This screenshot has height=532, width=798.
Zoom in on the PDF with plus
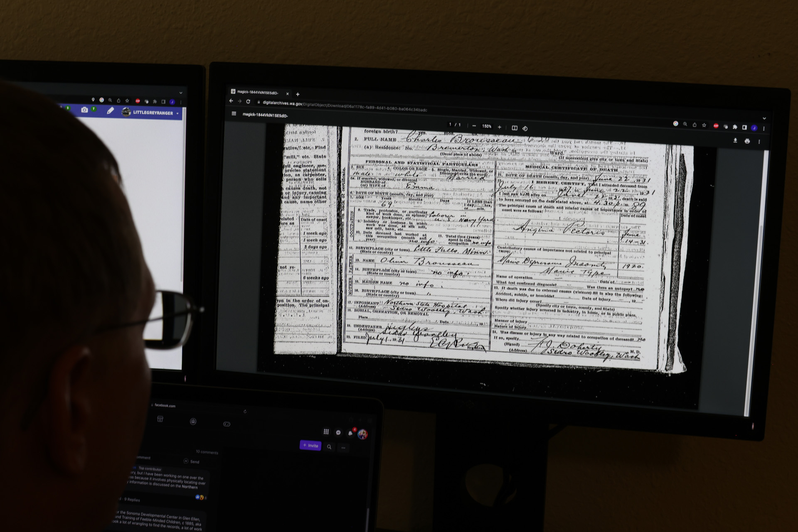(x=500, y=127)
